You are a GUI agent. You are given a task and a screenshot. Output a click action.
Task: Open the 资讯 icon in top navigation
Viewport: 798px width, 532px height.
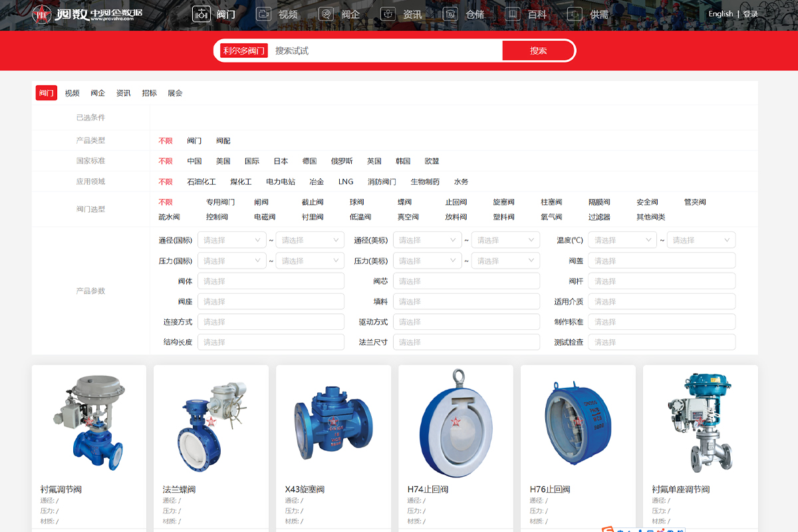(x=388, y=14)
